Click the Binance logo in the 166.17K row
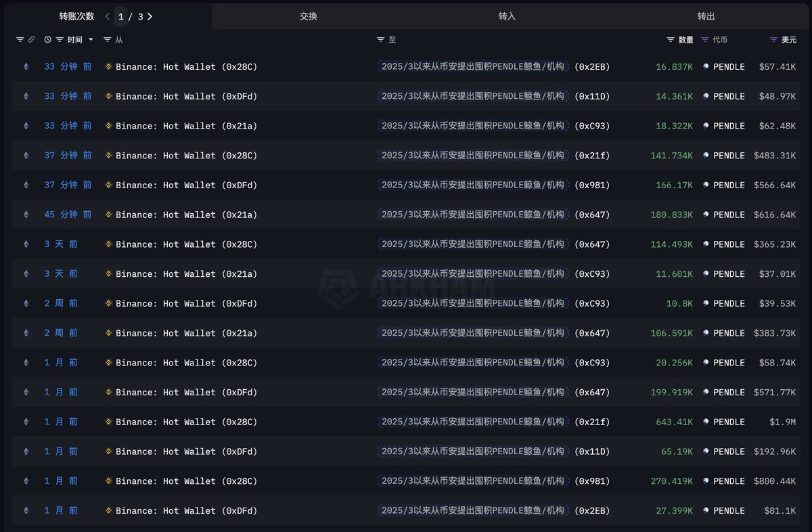812x532 pixels. pyautogui.click(x=108, y=185)
